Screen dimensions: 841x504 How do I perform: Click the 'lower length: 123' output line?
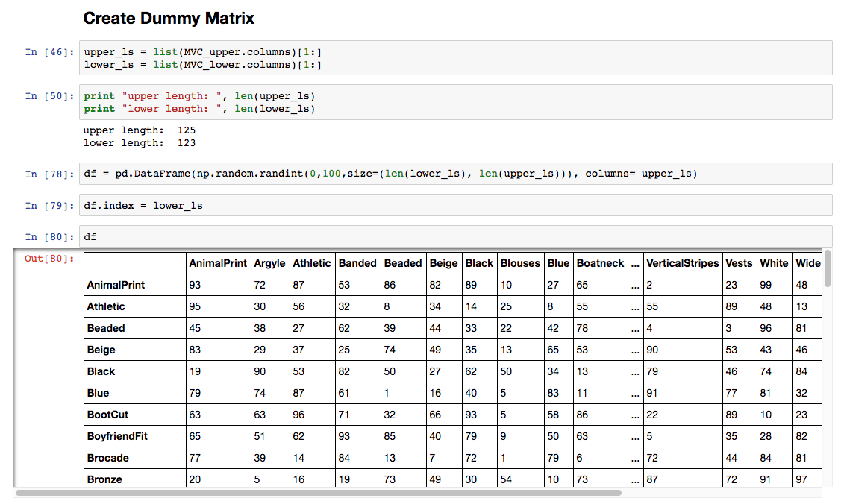(x=140, y=143)
